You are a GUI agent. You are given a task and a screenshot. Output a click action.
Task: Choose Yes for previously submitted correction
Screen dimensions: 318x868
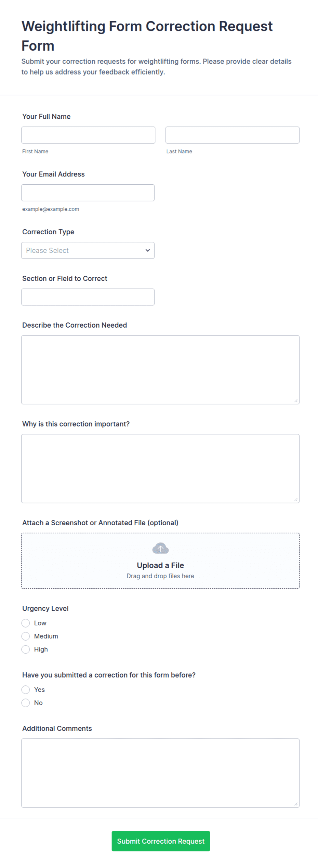pos(26,690)
